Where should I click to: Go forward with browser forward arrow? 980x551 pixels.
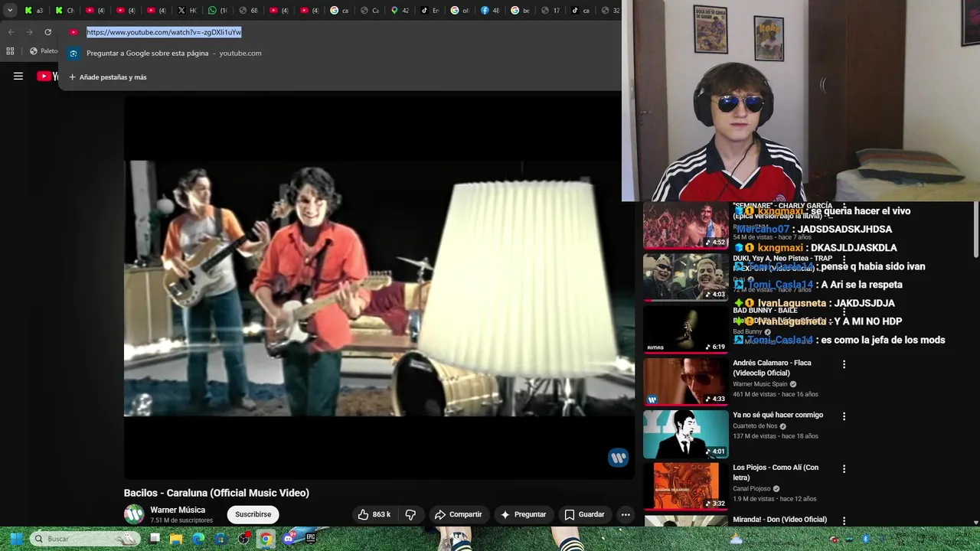(x=29, y=32)
